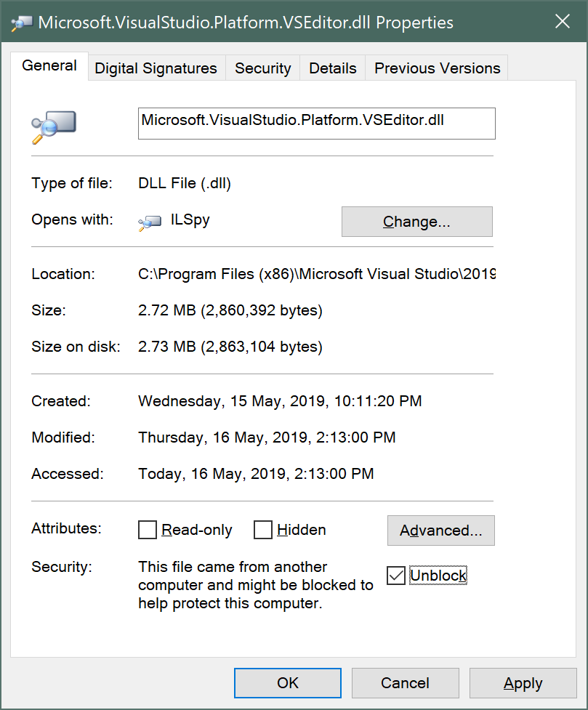Click the 'Size on disk:' label
This screenshot has width=588, height=710.
pyautogui.click(x=76, y=347)
